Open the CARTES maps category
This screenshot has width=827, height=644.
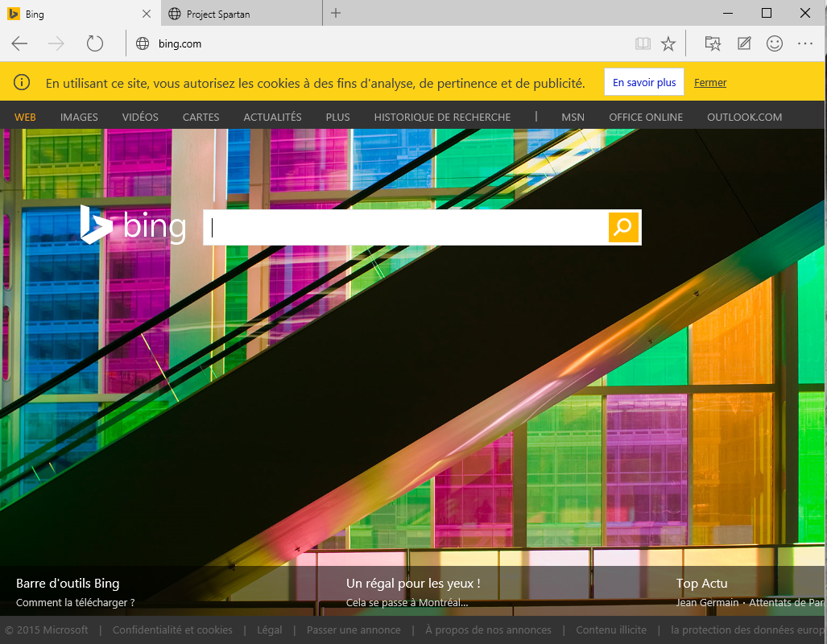tap(201, 117)
